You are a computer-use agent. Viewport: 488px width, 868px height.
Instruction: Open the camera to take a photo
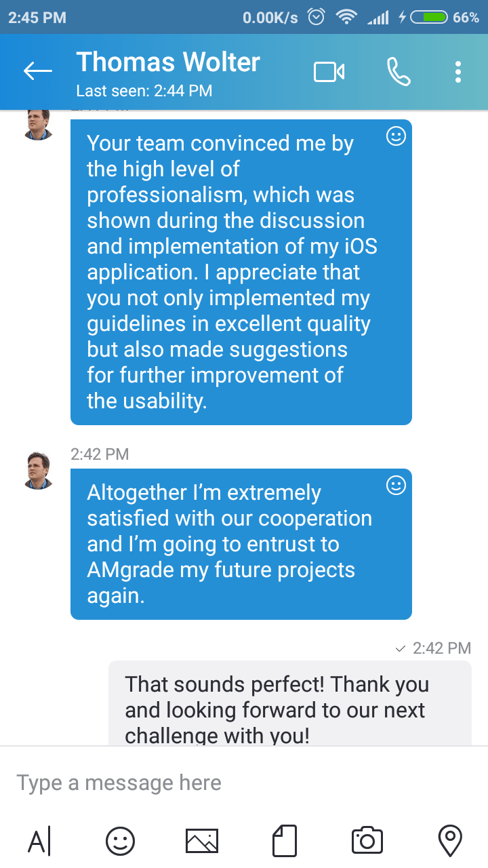[x=367, y=842]
